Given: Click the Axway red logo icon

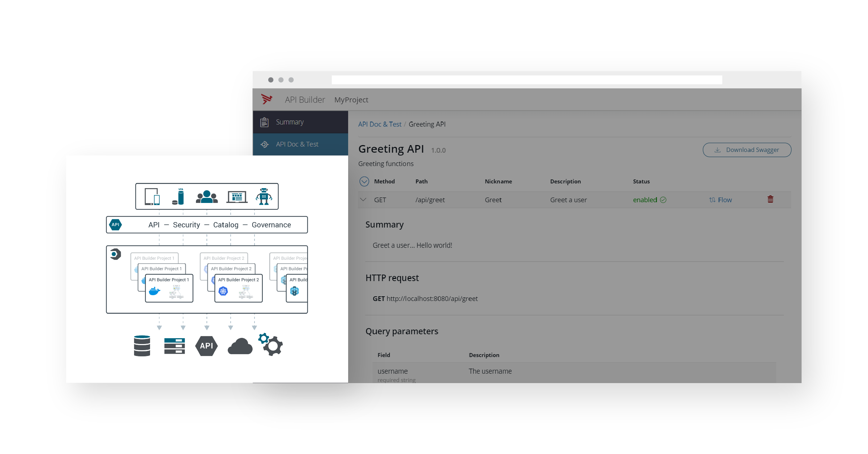Looking at the screenshot, I should point(267,99).
